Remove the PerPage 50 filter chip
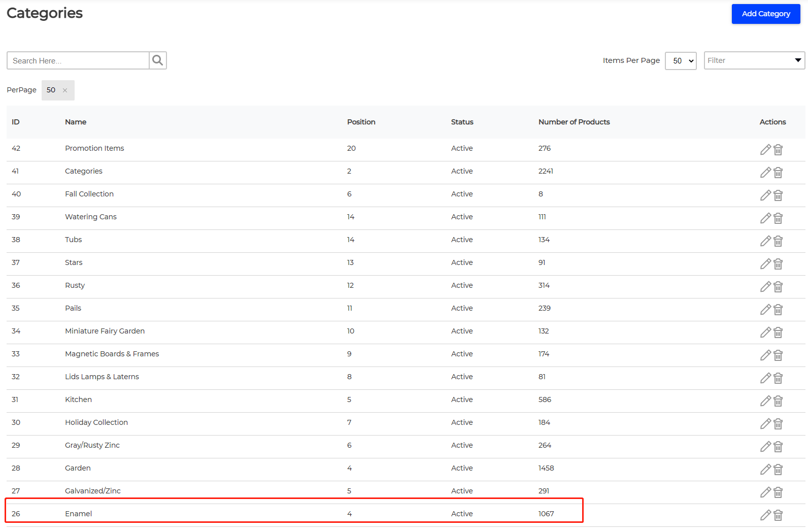Screen dimensions: 808x532 click(x=65, y=90)
